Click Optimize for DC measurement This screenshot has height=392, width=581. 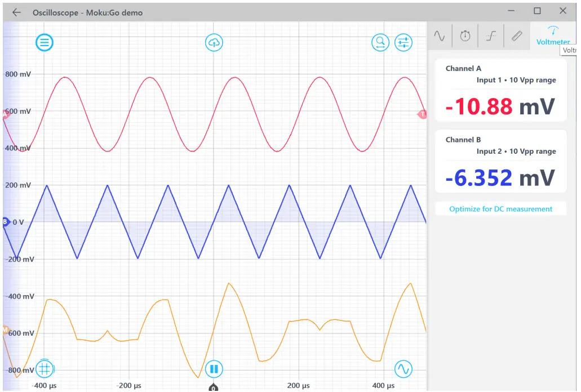pos(500,208)
